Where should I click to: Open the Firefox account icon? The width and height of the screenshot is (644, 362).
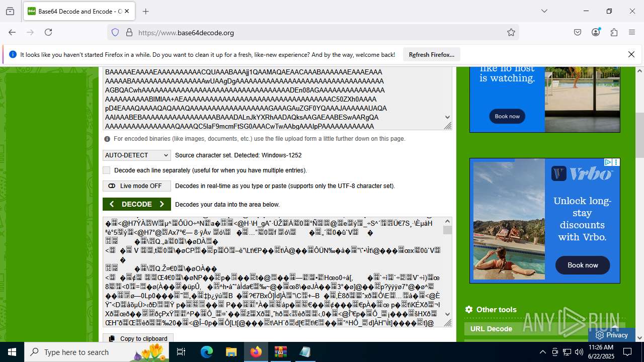click(x=596, y=32)
